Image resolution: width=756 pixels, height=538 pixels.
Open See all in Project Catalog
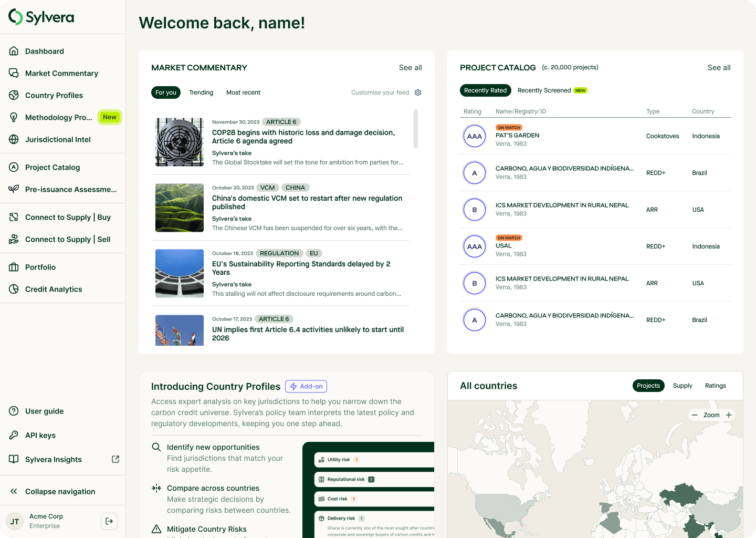(719, 68)
